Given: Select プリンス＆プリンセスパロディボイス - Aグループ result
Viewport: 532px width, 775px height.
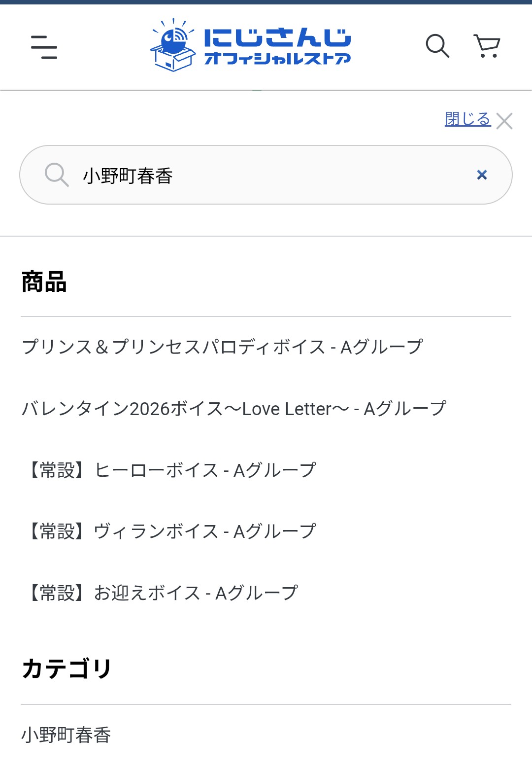Looking at the screenshot, I should [223, 347].
